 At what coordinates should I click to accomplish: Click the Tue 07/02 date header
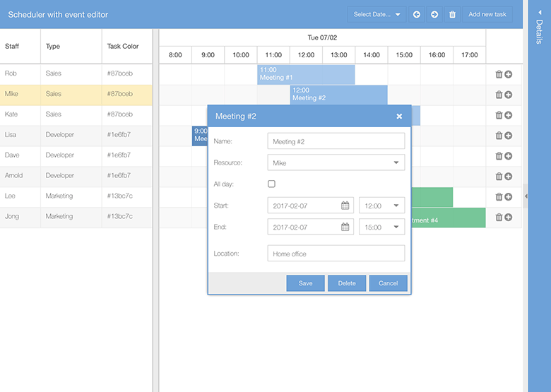point(322,37)
